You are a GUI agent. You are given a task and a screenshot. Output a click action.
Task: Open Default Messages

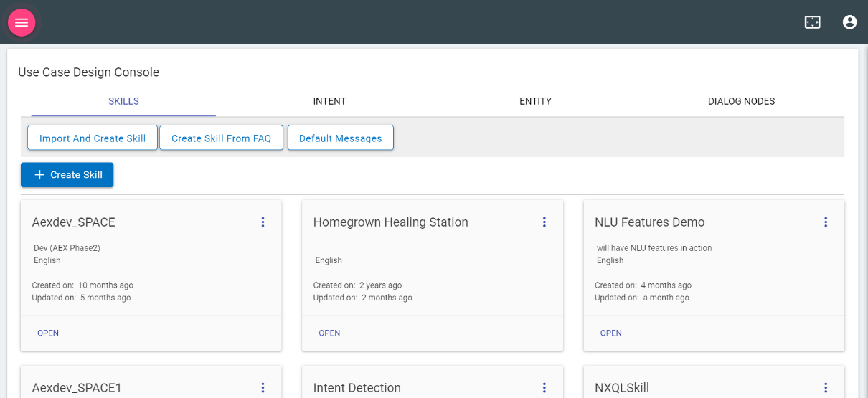(x=341, y=138)
